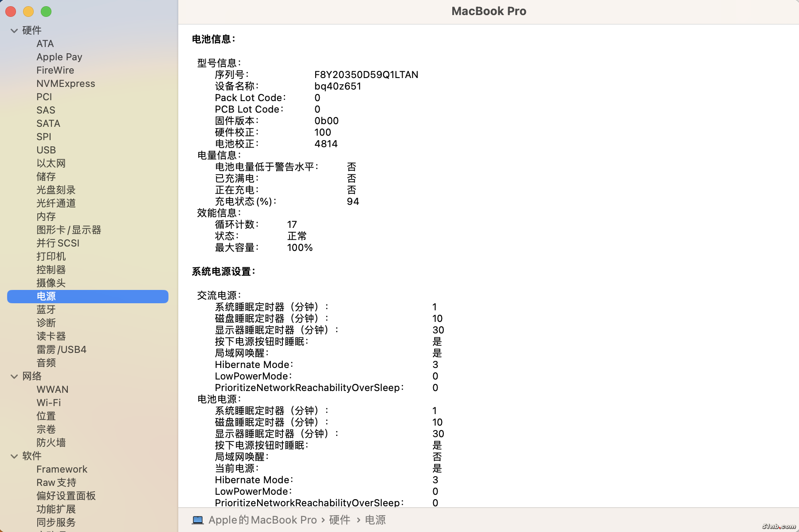Open the 蓝牙 hardware entry
This screenshot has width=799, height=532.
pyautogui.click(x=46, y=310)
